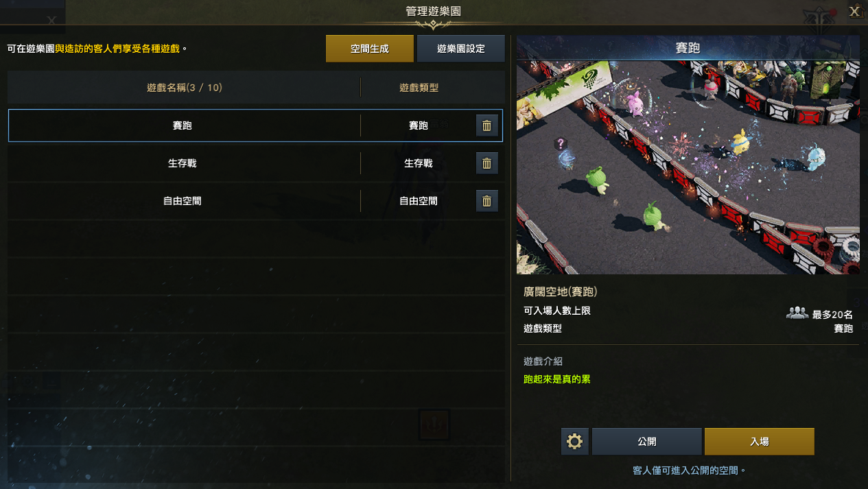Select the 賽跑 row in the list
Image resolution: width=868 pixels, height=489 pixels.
(x=255, y=126)
